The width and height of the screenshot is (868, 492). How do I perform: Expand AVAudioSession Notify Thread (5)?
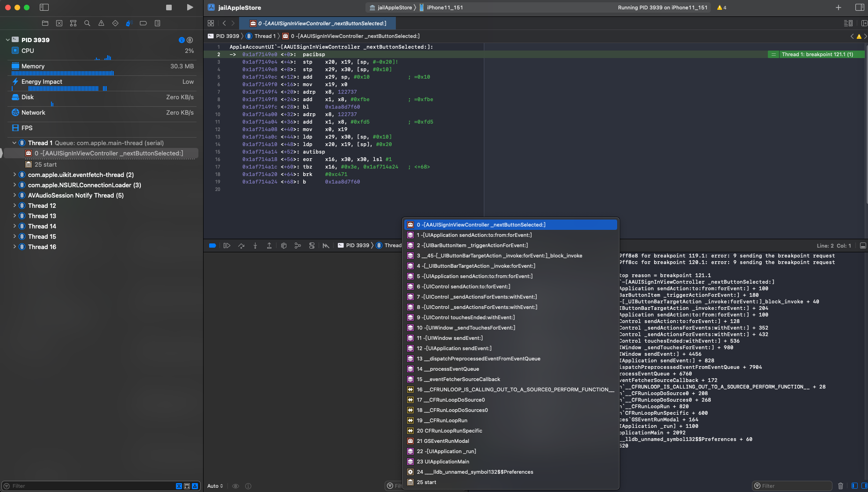coord(14,195)
